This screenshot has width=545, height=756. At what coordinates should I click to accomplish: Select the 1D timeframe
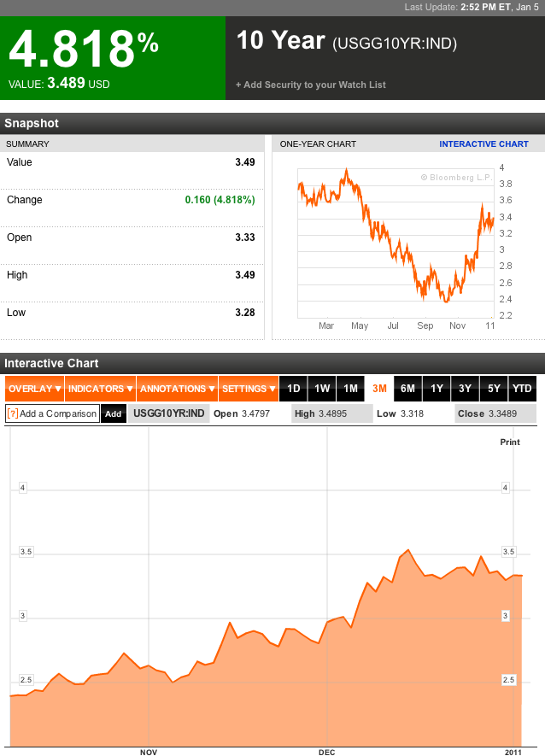[293, 389]
